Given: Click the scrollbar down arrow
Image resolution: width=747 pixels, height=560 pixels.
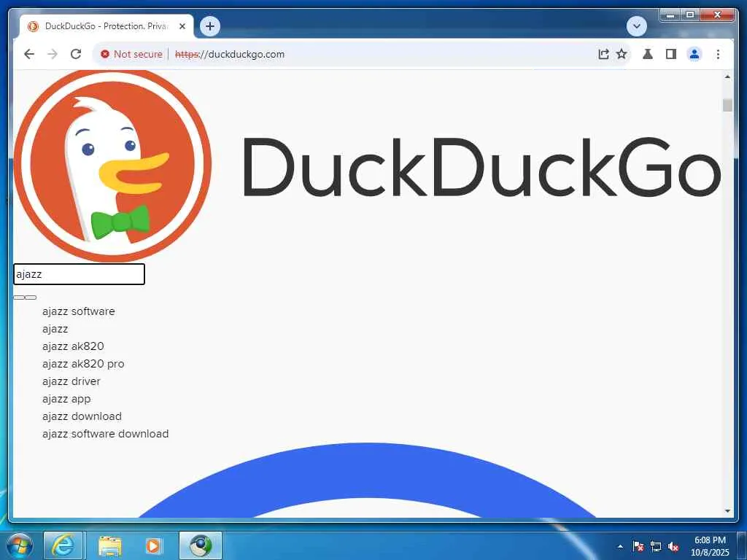Looking at the screenshot, I should click(727, 511).
